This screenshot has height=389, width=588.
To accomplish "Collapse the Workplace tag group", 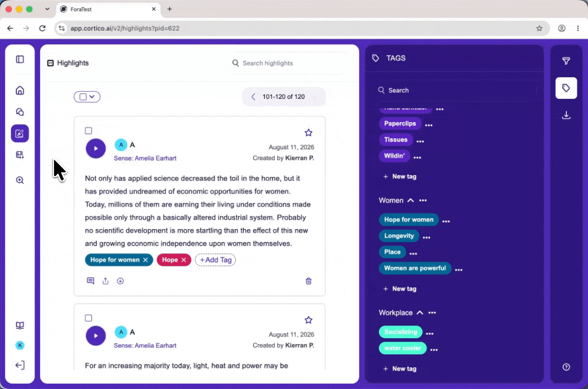I will point(420,312).
